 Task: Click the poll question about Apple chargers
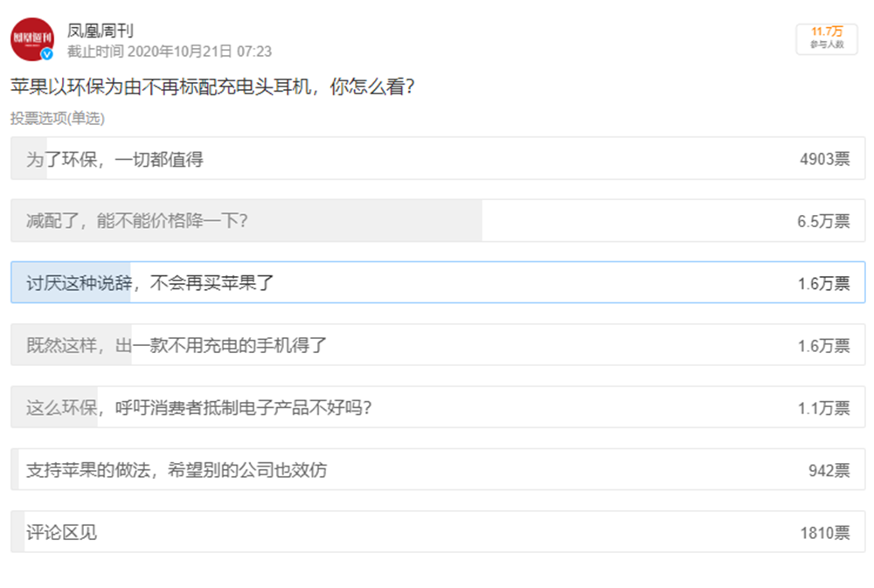tap(212, 87)
